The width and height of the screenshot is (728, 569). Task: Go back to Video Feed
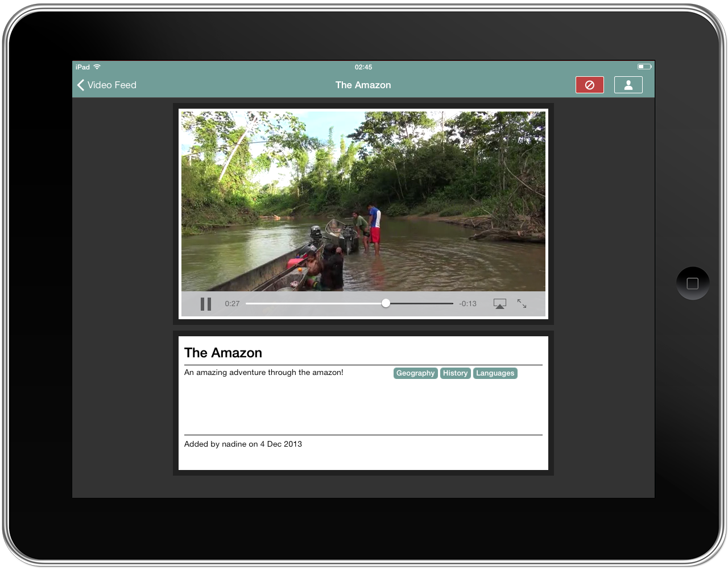[x=107, y=85]
